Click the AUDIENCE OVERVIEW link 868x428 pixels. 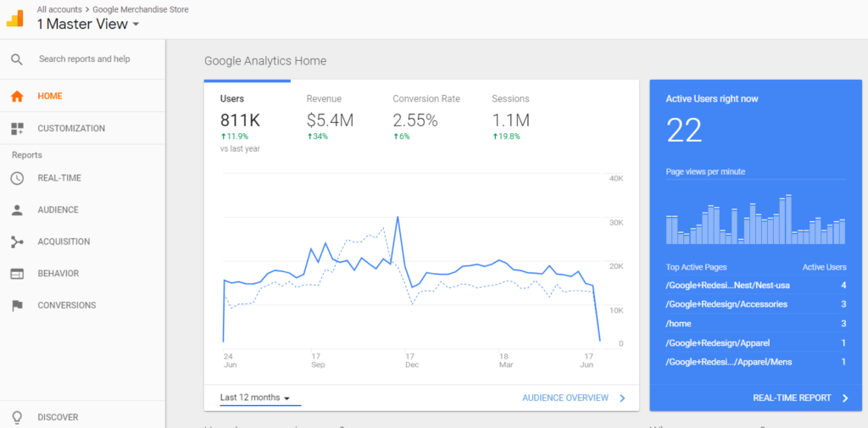(565, 397)
